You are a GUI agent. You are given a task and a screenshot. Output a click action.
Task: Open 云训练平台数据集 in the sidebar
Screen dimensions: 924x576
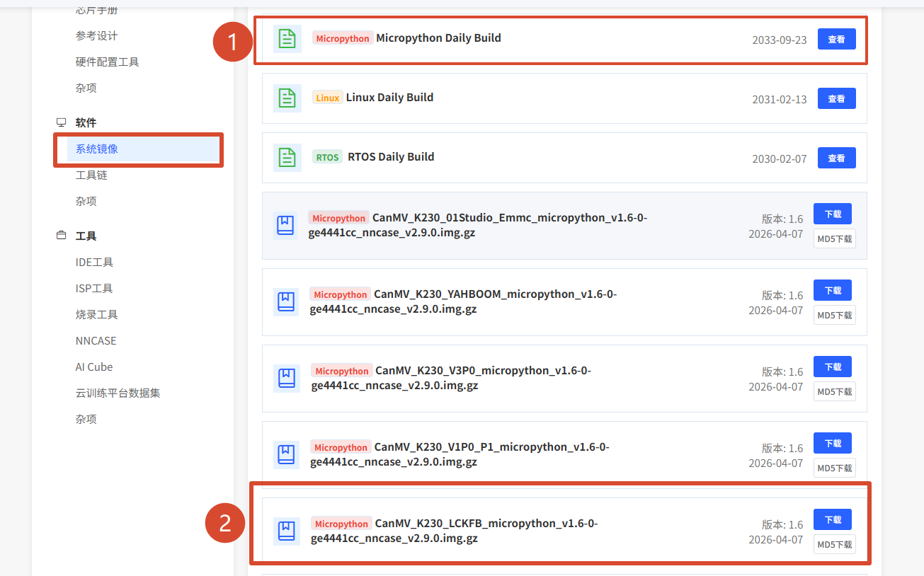pos(118,393)
